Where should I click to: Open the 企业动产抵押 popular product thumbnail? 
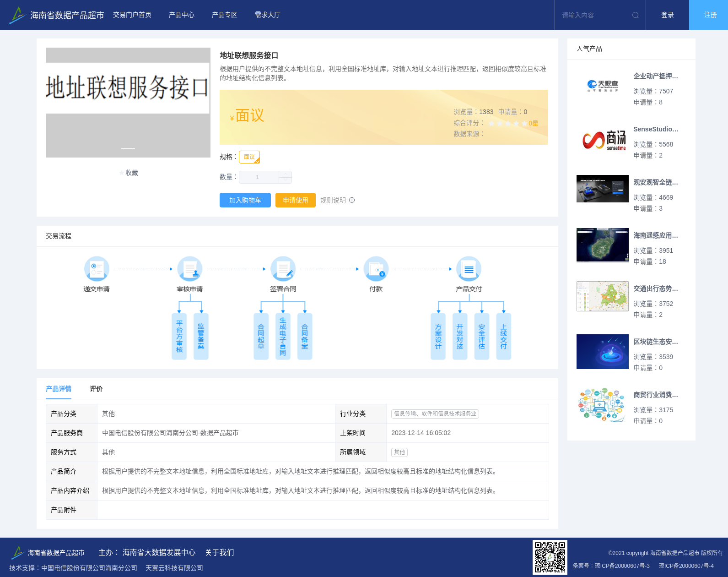603,86
